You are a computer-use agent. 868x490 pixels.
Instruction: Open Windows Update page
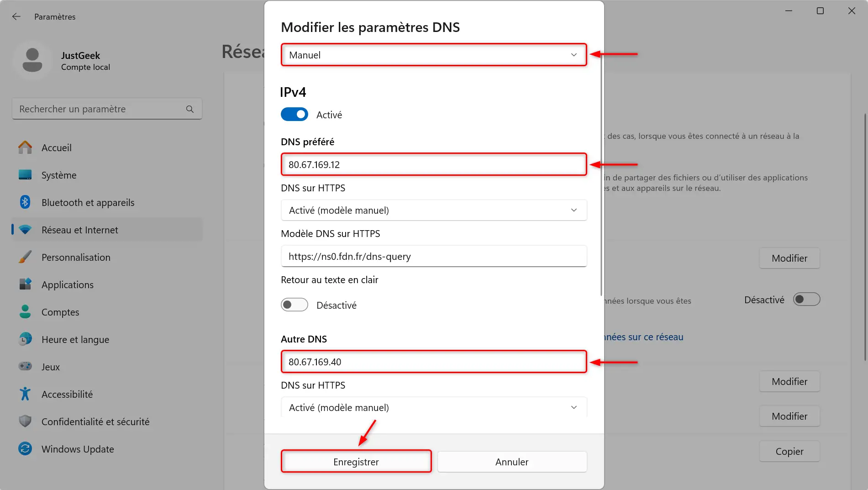107,449
